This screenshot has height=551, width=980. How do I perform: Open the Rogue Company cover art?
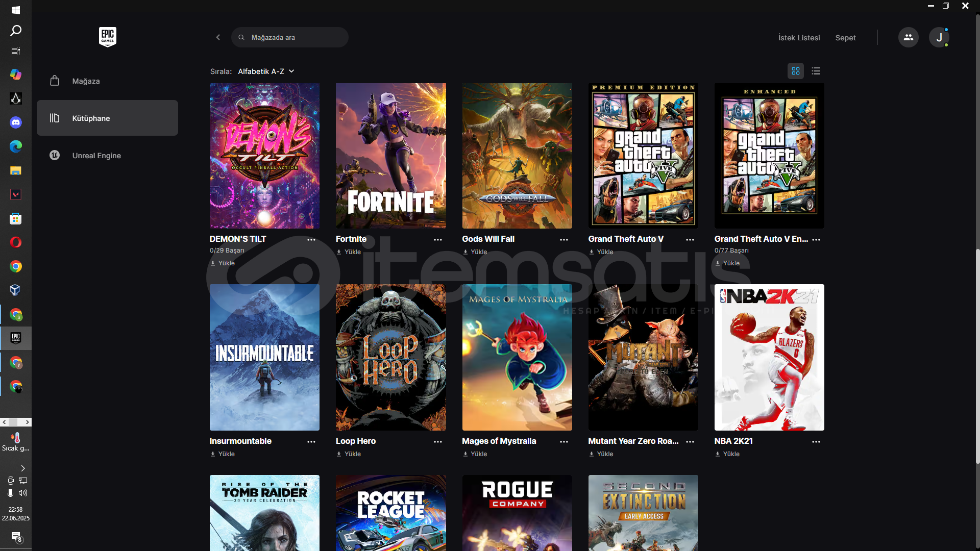(517, 513)
